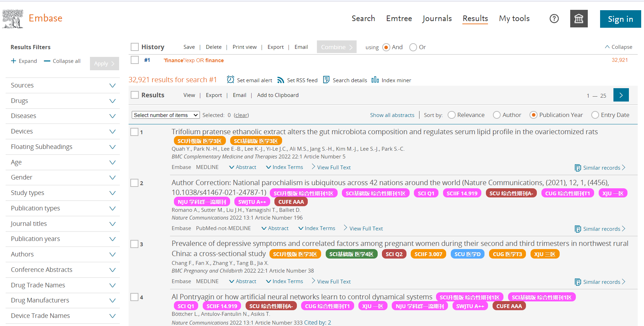
Task: Click Print view in History bar
Action: (x=245, y=47)
